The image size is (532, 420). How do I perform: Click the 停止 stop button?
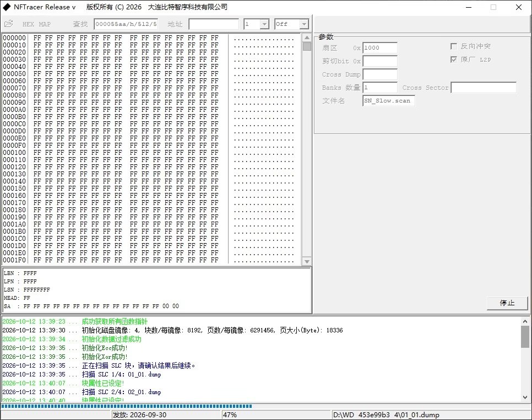[x=507, y=303]
